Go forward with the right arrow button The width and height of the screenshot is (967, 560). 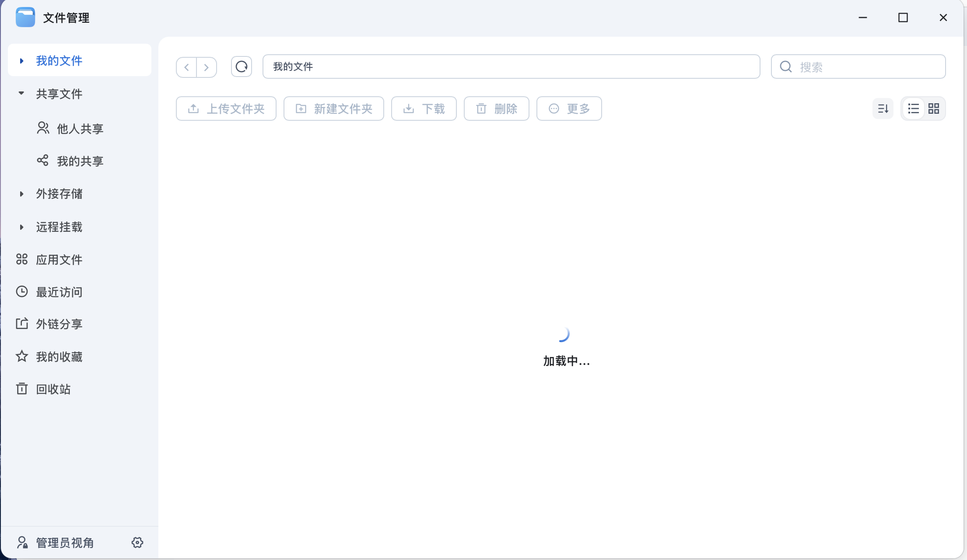(207, 67)
